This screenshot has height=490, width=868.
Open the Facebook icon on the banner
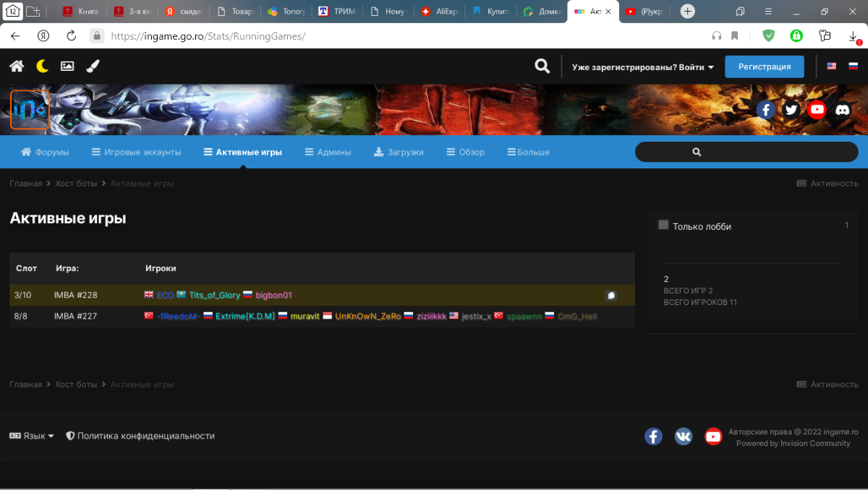click(x=766, y=110)
